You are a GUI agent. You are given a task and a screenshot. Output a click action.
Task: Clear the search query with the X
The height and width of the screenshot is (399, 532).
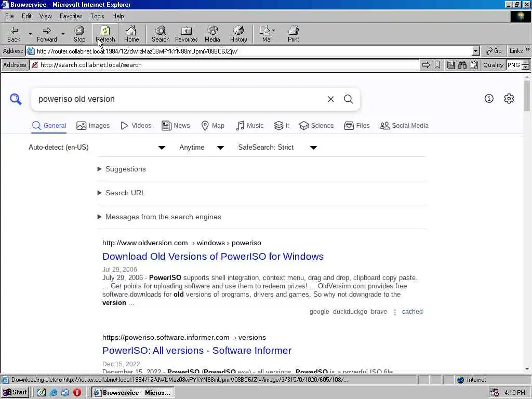pos(331,99)
